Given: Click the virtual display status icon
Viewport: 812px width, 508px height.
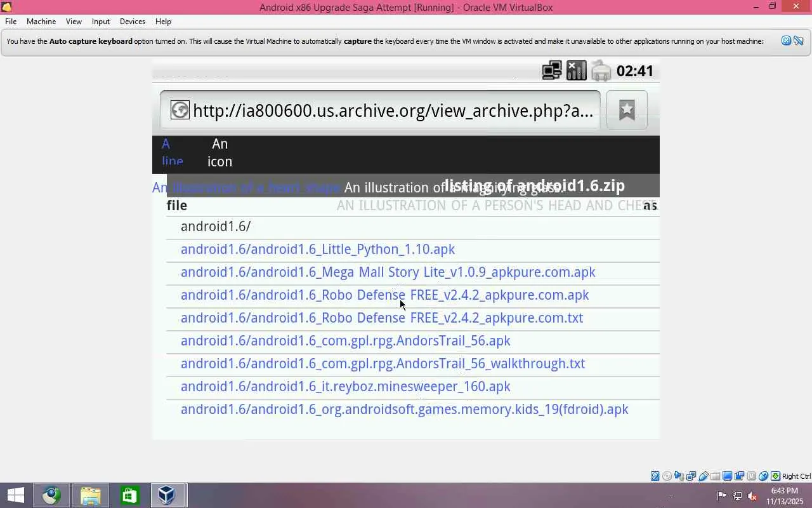Looking at the screenshot, I should coord(728,476).
